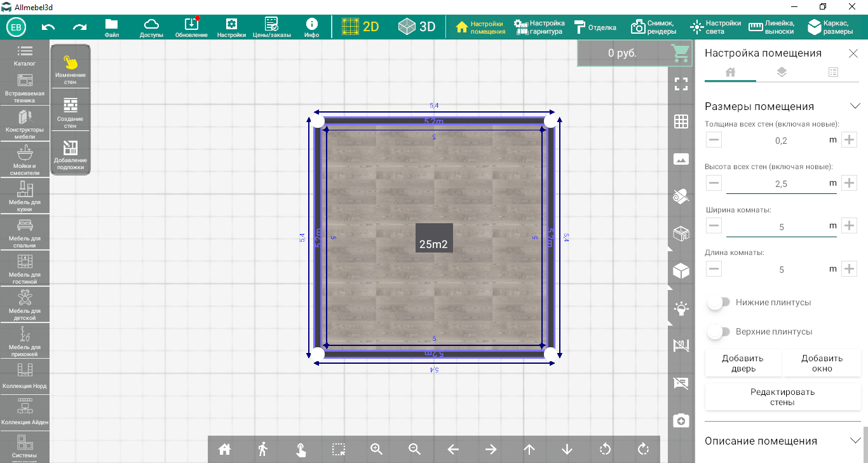
Task: Increase room width with plus
Action: [850, 226]
